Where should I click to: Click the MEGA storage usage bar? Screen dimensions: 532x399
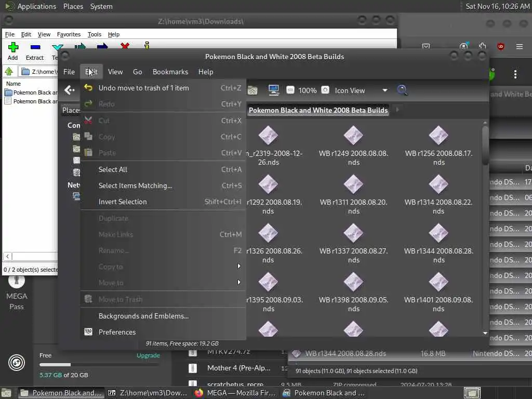click(99, 365)
